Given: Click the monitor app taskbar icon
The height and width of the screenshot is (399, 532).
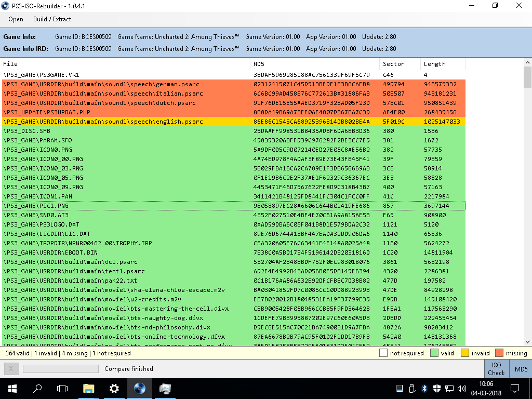Looking at the screenshot, I should click(x=165, y=389).
